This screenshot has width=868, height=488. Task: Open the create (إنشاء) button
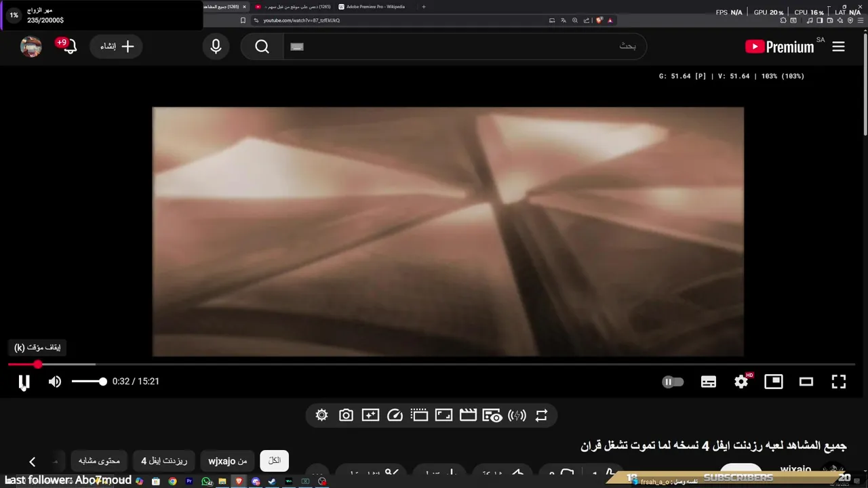[x=117, y=47]
